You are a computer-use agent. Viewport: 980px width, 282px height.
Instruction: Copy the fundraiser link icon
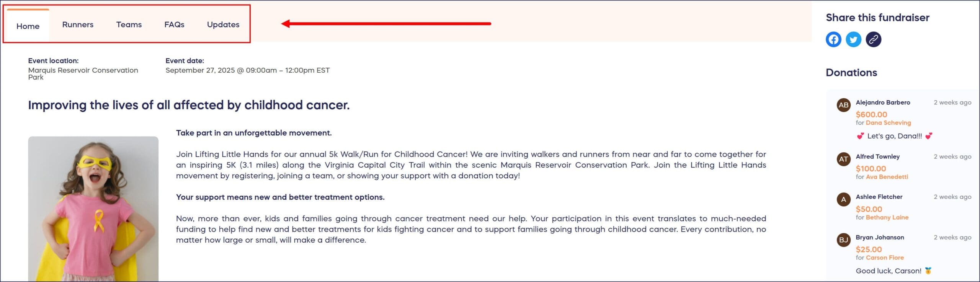pos(873,39)
